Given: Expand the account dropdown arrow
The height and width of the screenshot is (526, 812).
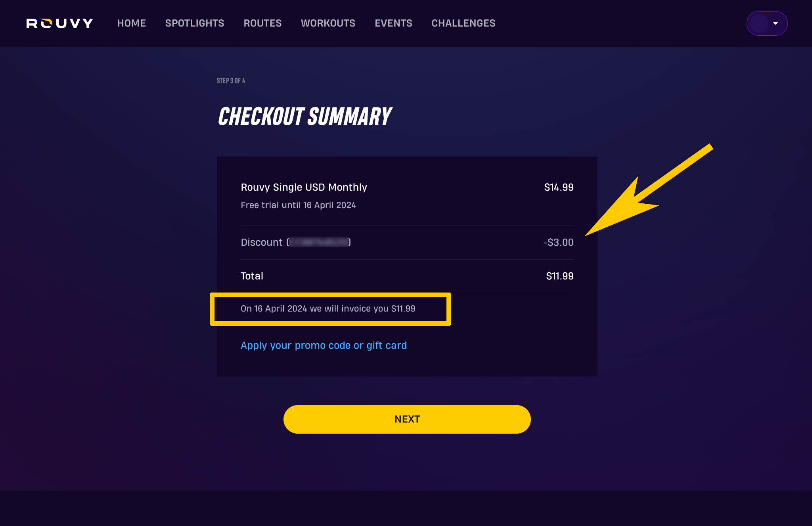Looking at the screenshot, I should tap(776, 23).
